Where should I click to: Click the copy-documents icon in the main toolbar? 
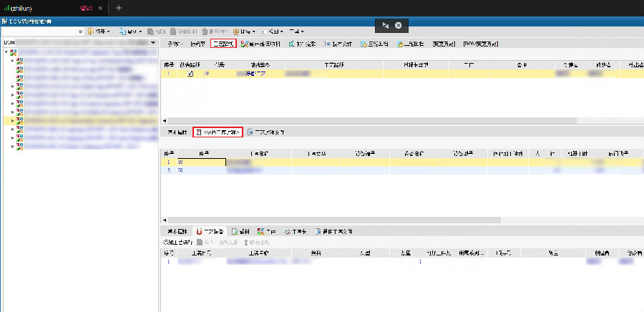pyautogui.click(x=122, y=31)
